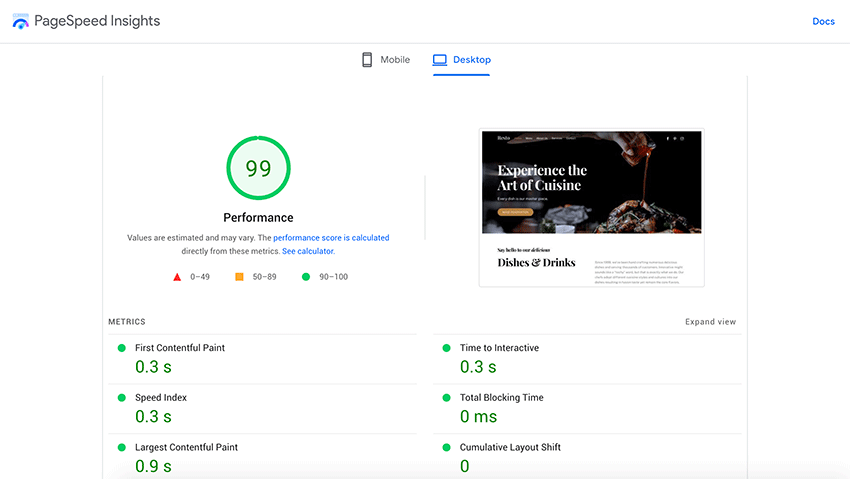Click the desktop laptop icon
Screen dimensions: 850x479
(x=440, y=60)
